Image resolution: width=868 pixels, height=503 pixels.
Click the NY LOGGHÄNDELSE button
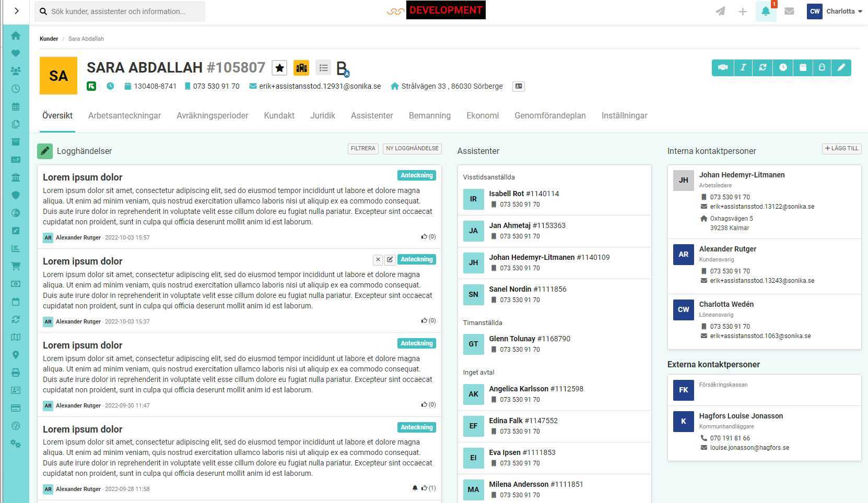tap(412, 149)
